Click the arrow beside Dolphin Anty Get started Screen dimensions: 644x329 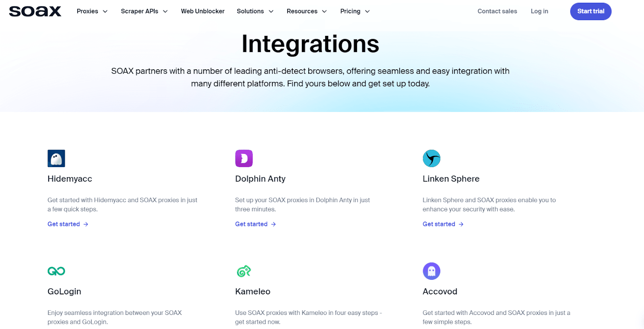point(273,224)
